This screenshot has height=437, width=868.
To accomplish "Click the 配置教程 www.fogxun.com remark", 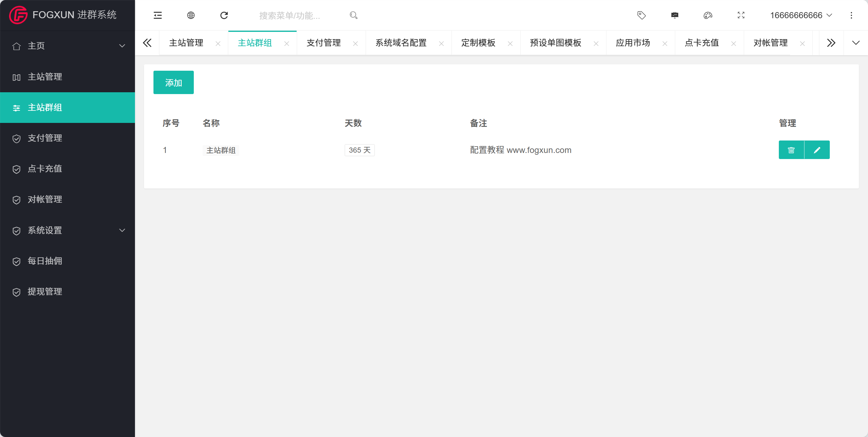I will (521, 150).
